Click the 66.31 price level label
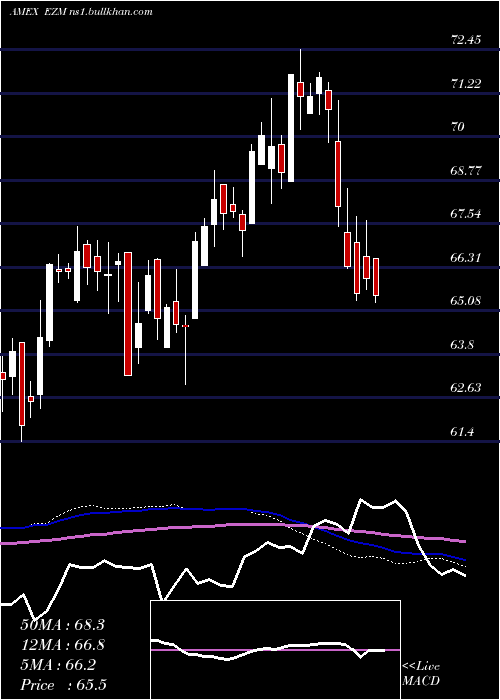Image resolution: width=500 pixels, height=700 pixels. click(466, 258)
